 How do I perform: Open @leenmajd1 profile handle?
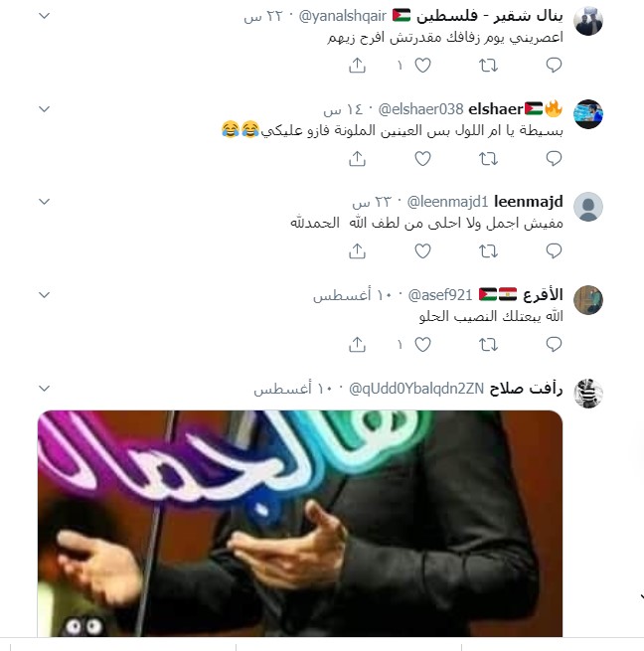(x=447, y=202)
